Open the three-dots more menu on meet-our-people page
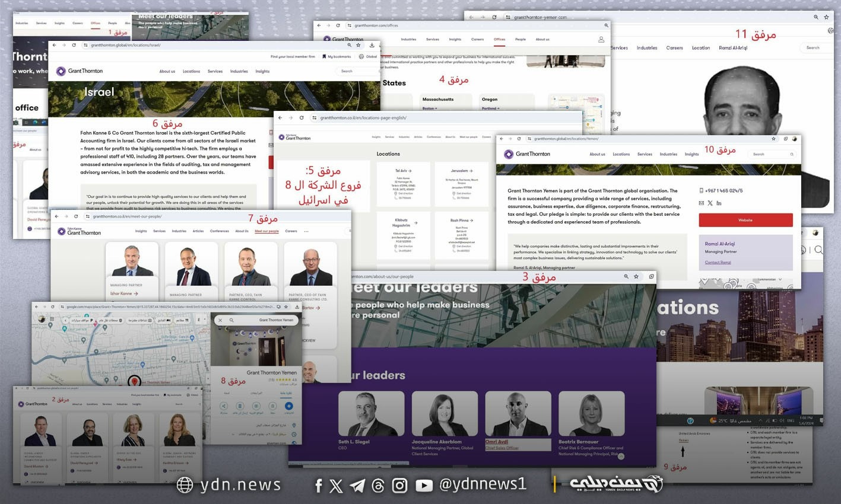Viewport: 841px width, 504px height. [306, 231]
